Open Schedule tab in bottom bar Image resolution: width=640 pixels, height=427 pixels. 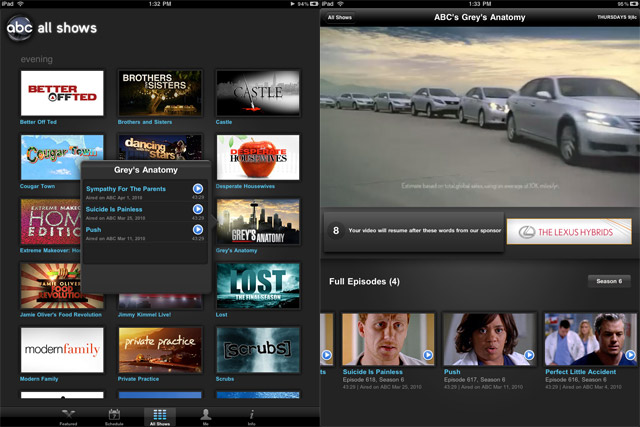click(x=114, y=417)
